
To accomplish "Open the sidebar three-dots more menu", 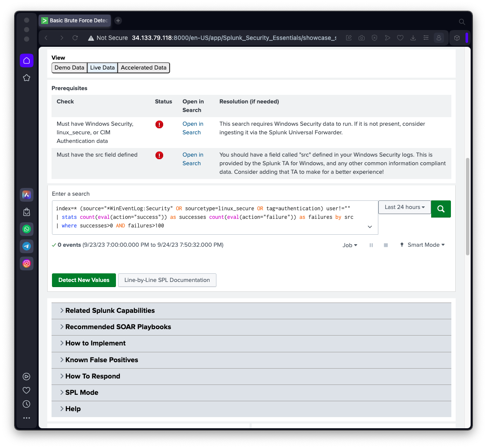I will pos(26,418).
